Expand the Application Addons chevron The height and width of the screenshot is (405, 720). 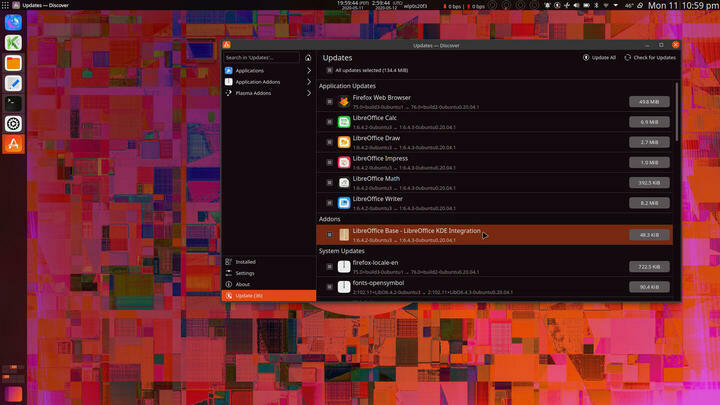tap(309, 82)
